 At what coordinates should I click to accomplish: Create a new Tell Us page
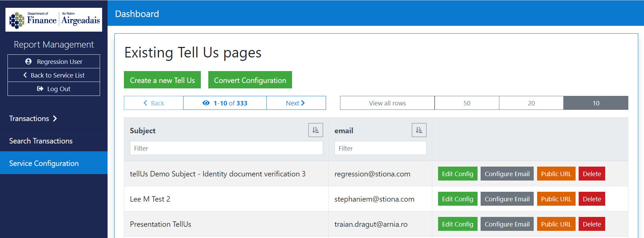(x=162, y=80)
